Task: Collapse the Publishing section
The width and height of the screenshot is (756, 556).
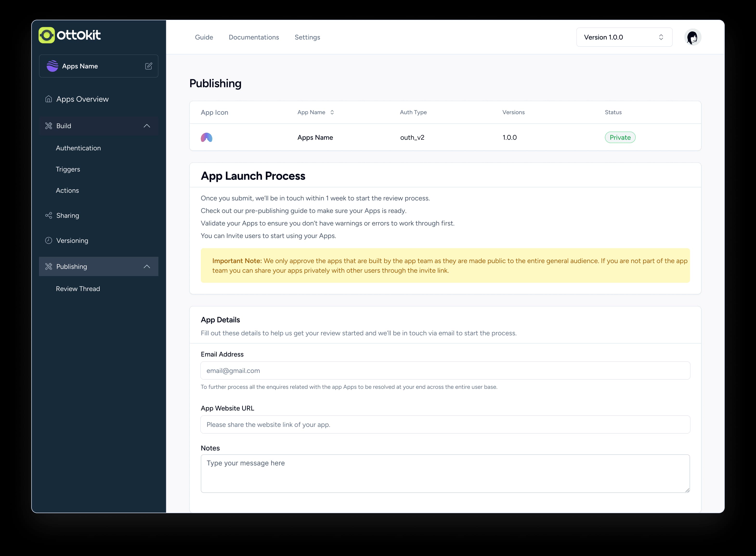Action: pyautogui.click(x=147, y=266)
